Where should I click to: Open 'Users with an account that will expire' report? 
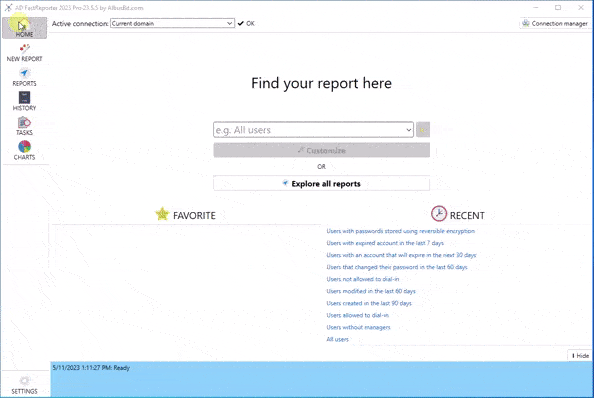401,255
